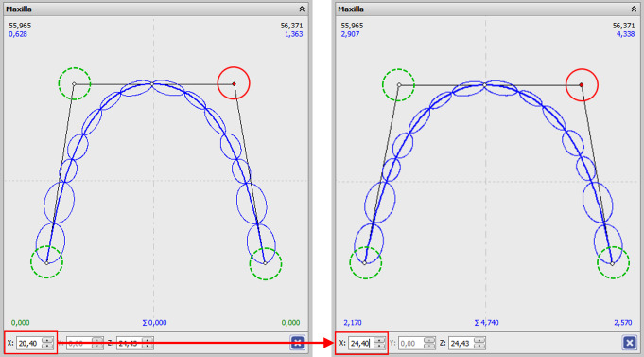Increase X value 20,40 with up stepper
Screen dimensions: 644x357
(48, 340)
